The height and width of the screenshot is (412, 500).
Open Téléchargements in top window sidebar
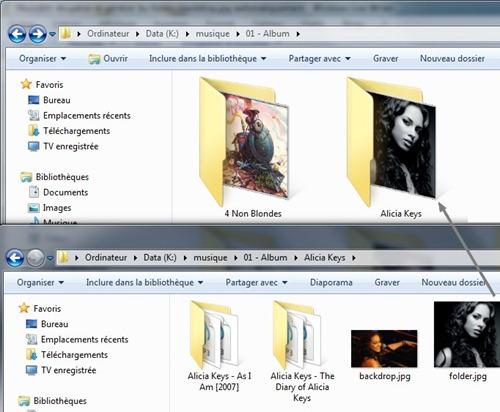69,131
